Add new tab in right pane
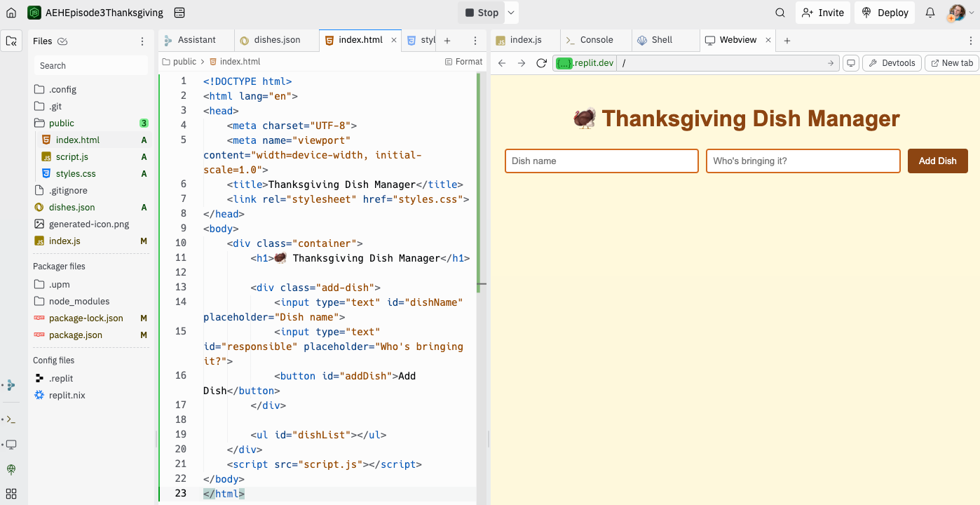 coord(787,41)
